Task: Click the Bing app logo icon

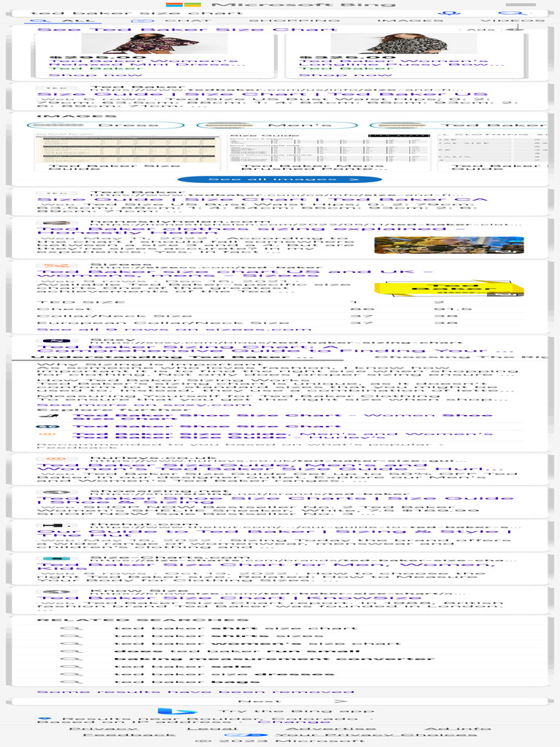Action: click(x=176, y=711)
